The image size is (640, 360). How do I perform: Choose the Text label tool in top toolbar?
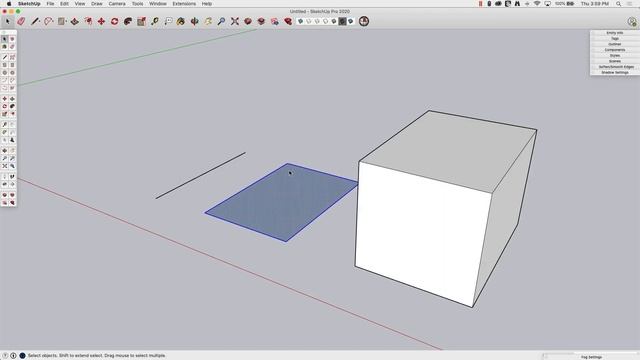(x=155, y=21)
